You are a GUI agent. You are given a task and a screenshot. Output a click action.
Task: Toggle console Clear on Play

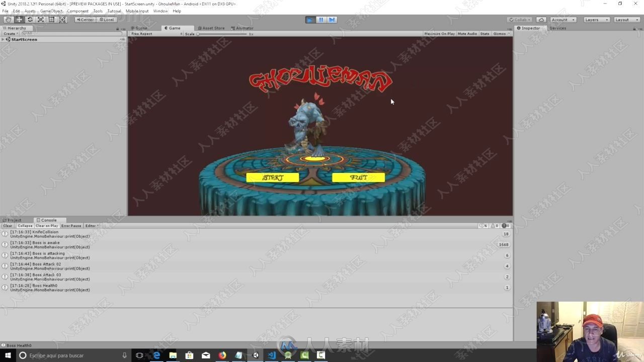click(46, 226)
